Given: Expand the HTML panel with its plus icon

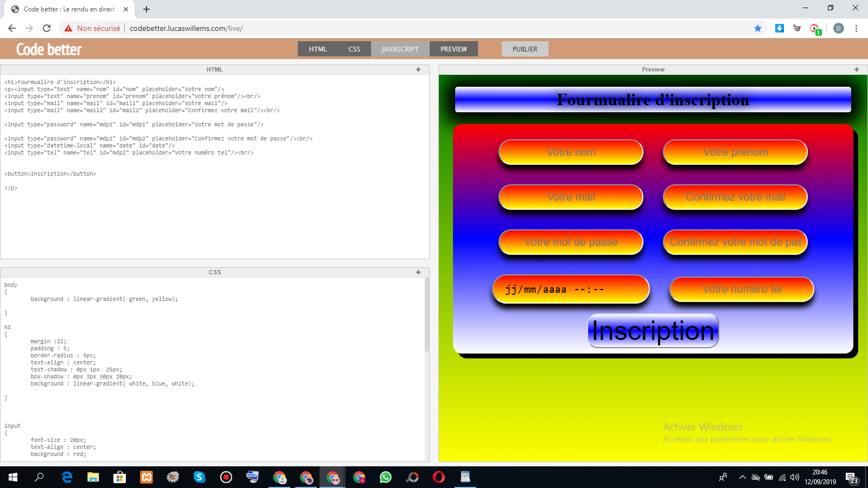Looking at the screenshot, I should (418, 69).
